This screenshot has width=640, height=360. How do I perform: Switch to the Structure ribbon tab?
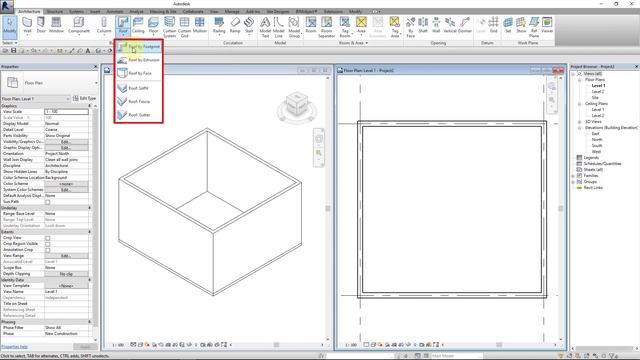pyautogui.click(x=54, y=11)
